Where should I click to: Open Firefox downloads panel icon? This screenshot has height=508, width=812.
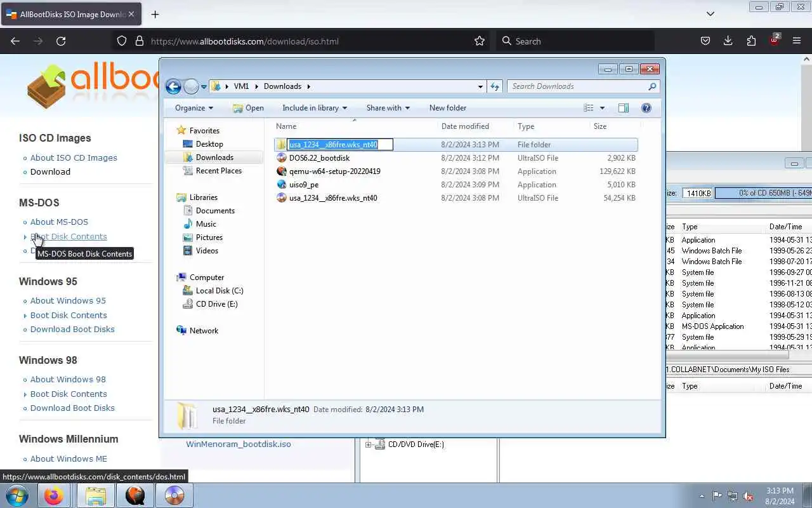pyautogui.click(x=728, y=41)
